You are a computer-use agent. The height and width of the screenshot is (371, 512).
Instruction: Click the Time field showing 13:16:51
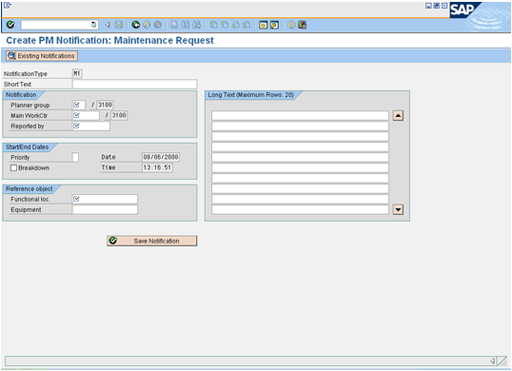point(157,167)
